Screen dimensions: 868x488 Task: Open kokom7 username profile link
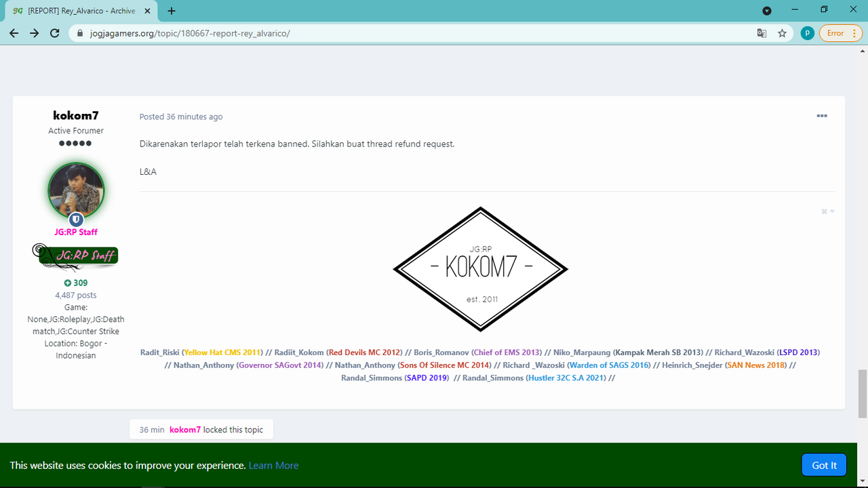click(76, 115)
